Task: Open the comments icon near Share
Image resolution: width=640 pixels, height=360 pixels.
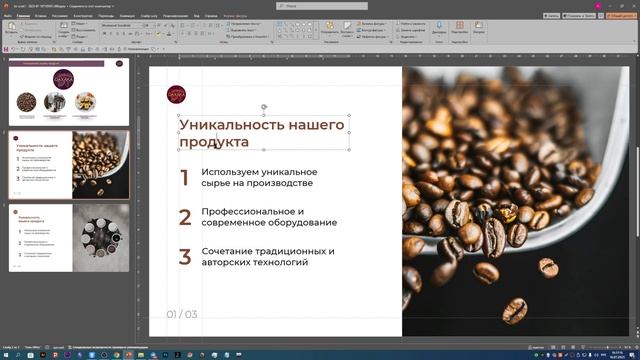Action: point(601,16)
